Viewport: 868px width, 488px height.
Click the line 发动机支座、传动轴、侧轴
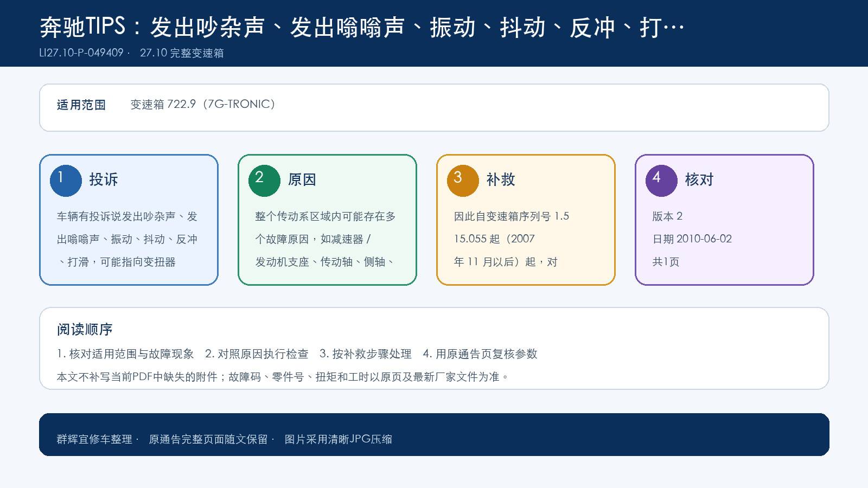[x=324, y=262]
